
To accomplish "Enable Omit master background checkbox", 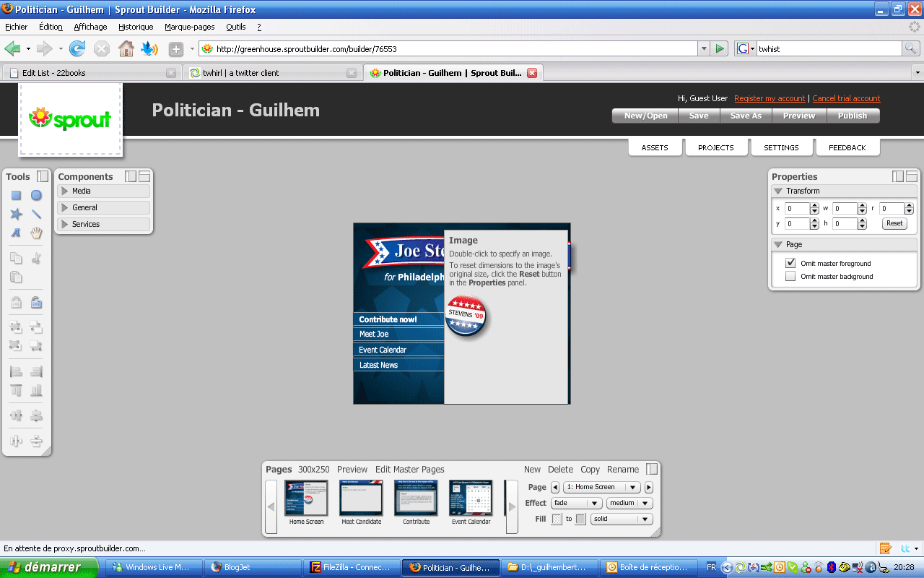I will (790, 276).
